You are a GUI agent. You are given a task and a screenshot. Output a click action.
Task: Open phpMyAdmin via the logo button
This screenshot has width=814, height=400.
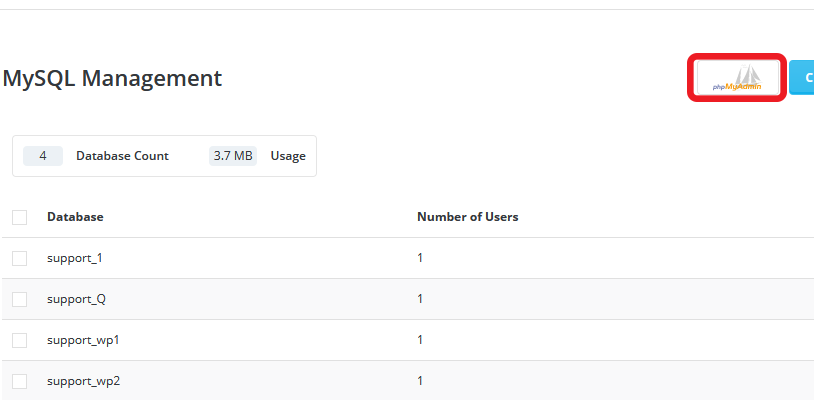pyautogui.click(x=737, y=77)
